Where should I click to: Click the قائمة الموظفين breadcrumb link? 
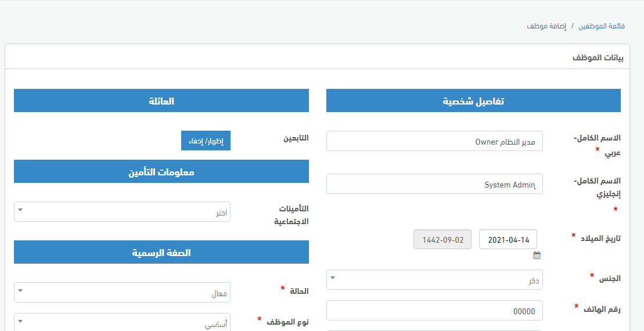[x=602, y=26]
